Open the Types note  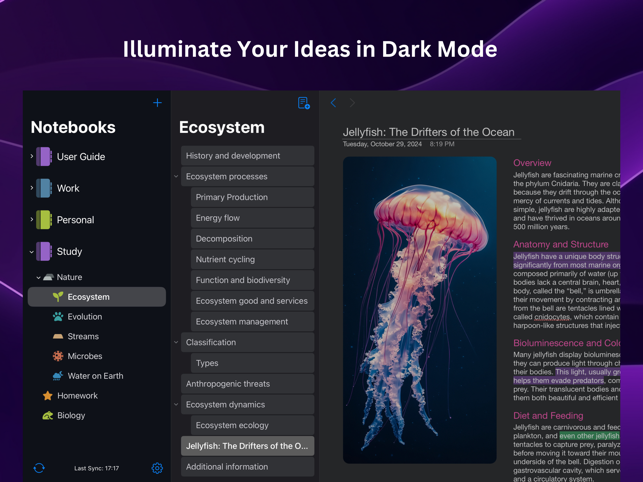(252, 363)
